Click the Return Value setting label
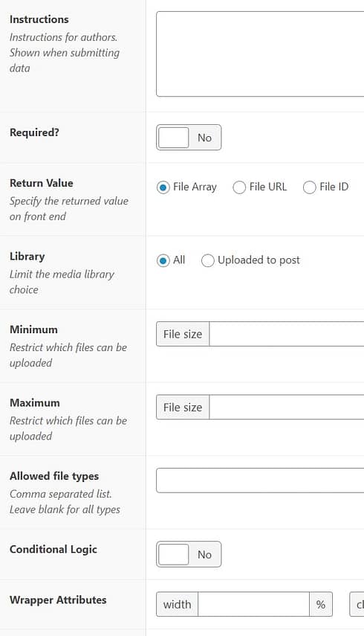364x636 pixels. (x=42, y=183)
